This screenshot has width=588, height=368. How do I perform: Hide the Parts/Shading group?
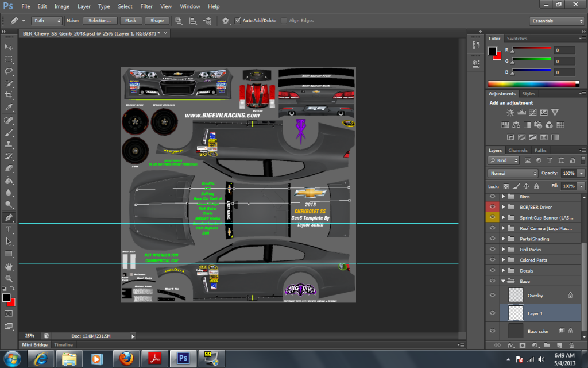click(x=492, y=239)
